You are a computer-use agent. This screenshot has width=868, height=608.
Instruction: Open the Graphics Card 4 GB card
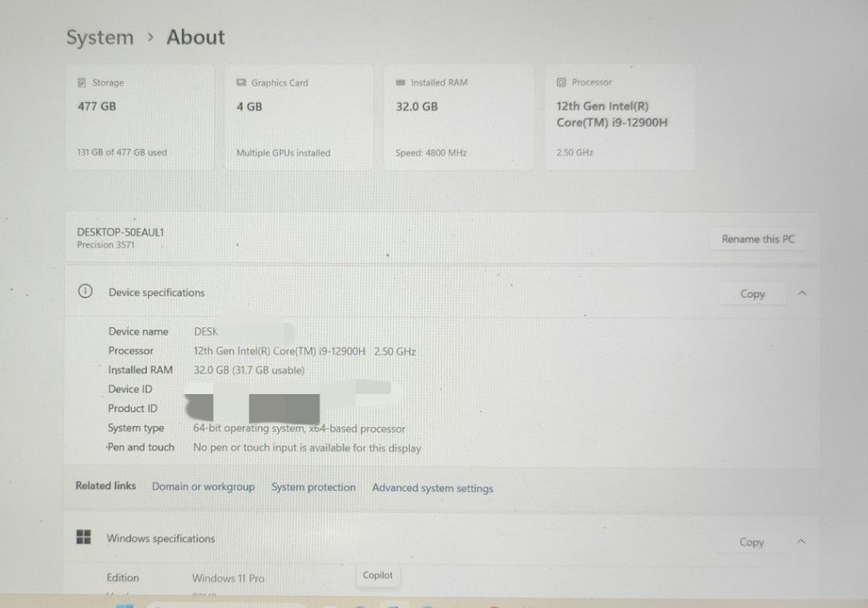pos(299,117)
